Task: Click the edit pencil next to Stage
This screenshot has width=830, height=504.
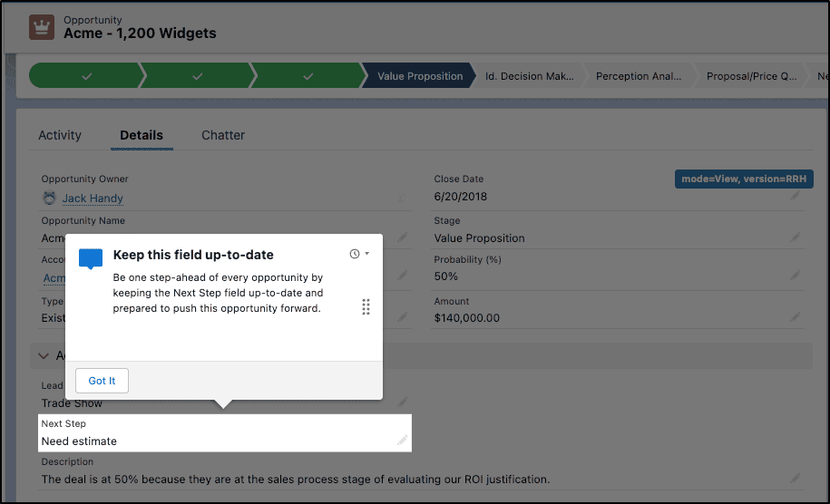Action: click(795, 237)
